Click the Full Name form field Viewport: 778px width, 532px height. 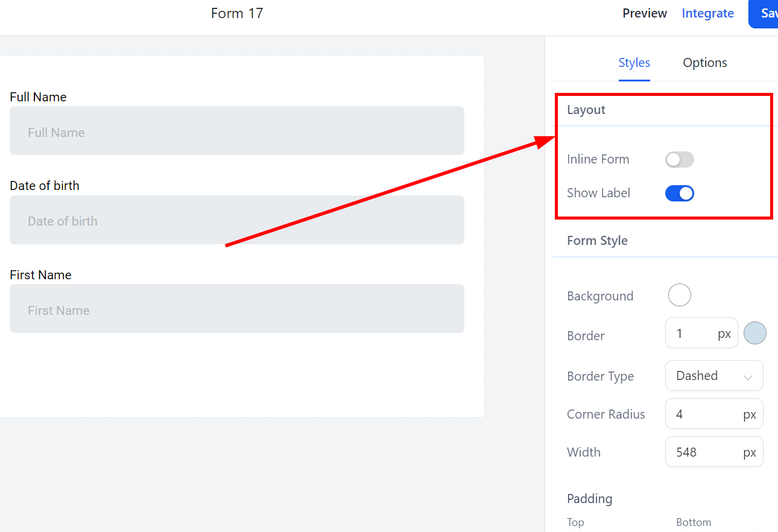(236, 131)
